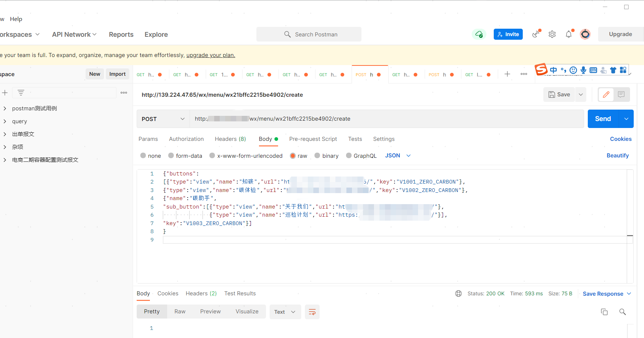The image size is (644, 338).
Task: Toggle Sogou Chinese language mode icon
Action: point(553,70)
